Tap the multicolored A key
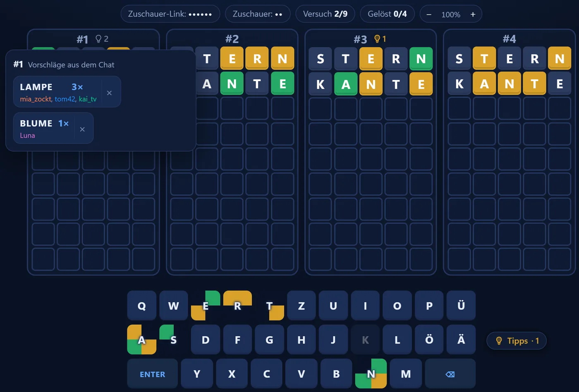Image resolution: width=579 pixels, height=392 pixels. pyautogui.click(x=141, y=339)
